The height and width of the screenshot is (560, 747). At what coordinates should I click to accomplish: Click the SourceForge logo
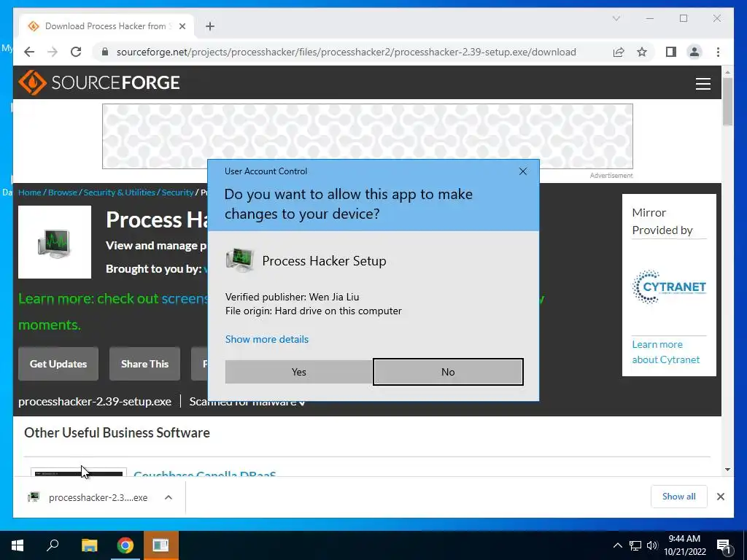tap(99, 83)
